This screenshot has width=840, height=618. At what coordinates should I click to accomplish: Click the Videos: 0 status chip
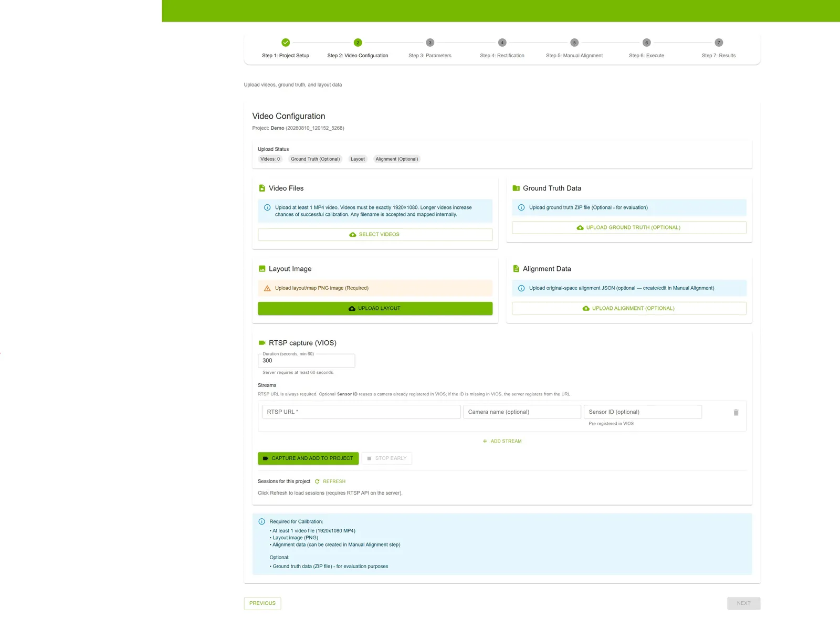270,159
